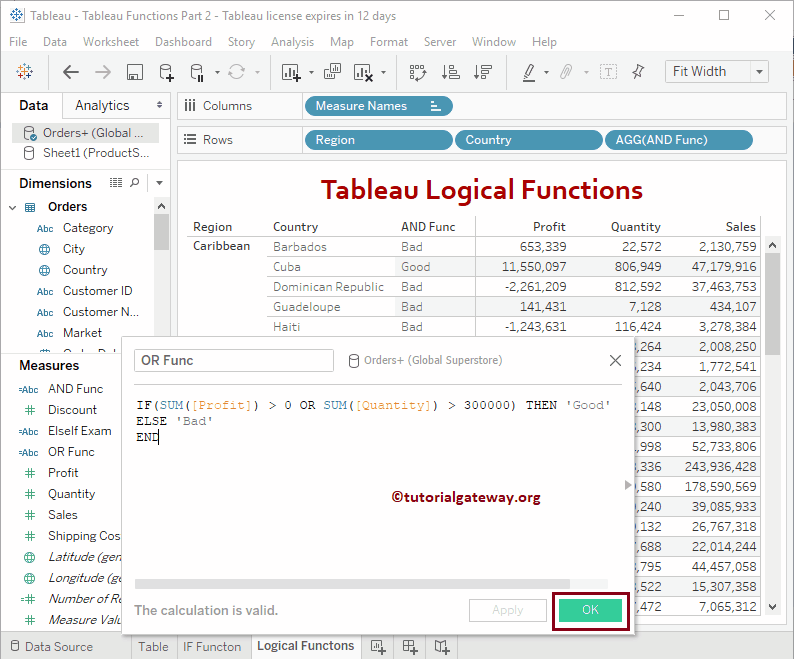Click the Highlight pen icon
Image resolution: width=794 pixels, height=659 pixels.
[529, 72]
